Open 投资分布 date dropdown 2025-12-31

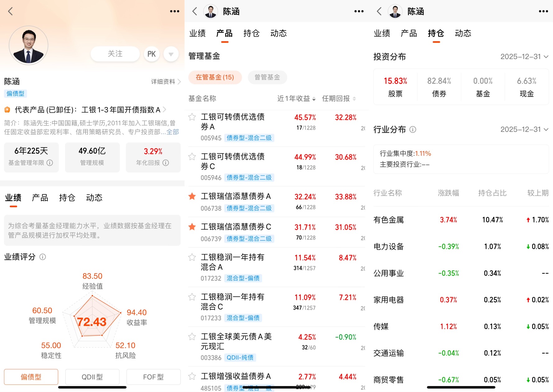[x=524, y=57]
